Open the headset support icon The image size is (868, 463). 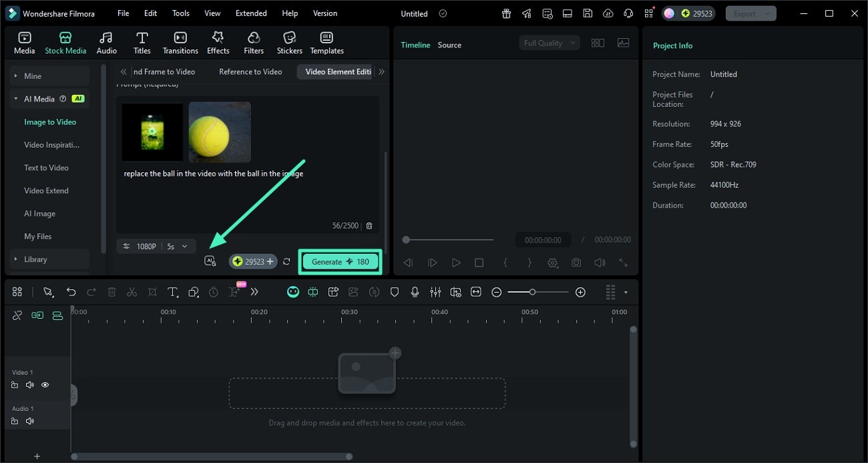pos(628,13)
